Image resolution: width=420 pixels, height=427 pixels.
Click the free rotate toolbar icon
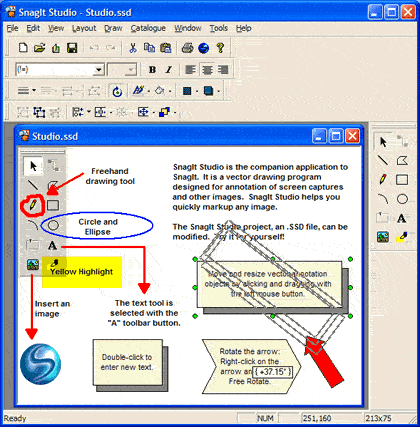coord(117,91)
